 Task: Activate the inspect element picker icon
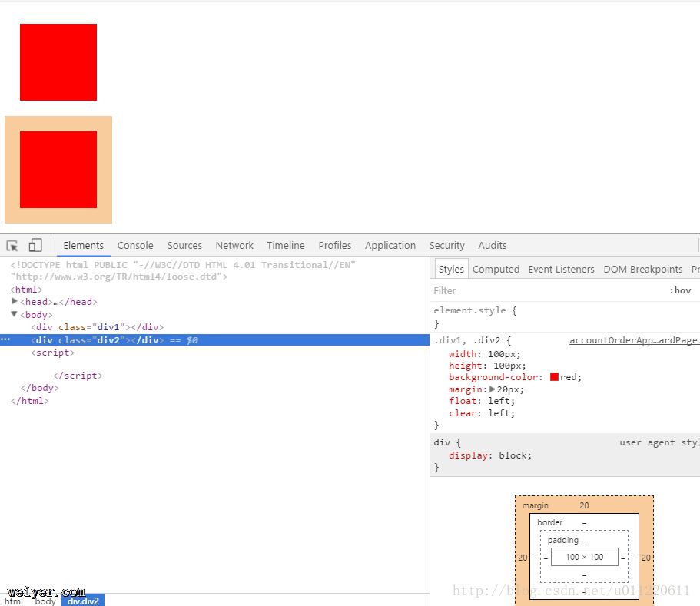tap(12, 246)
